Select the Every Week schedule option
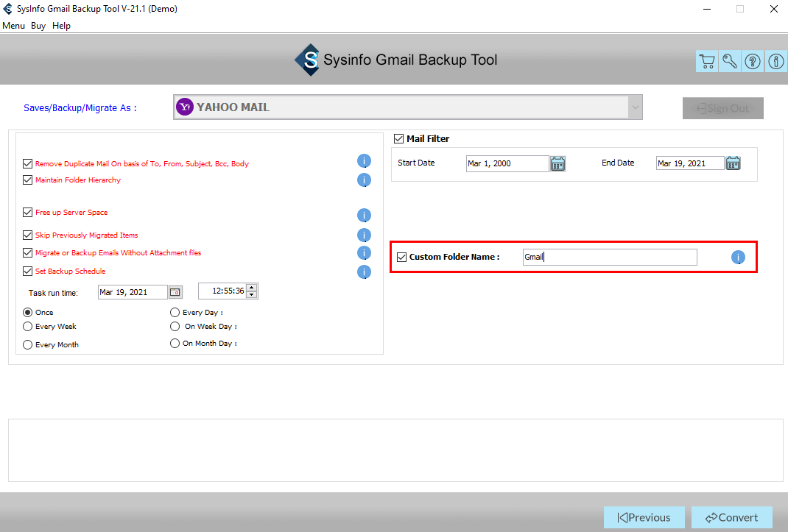Viewport: 788px width, 532px height. tap(28, 327)
